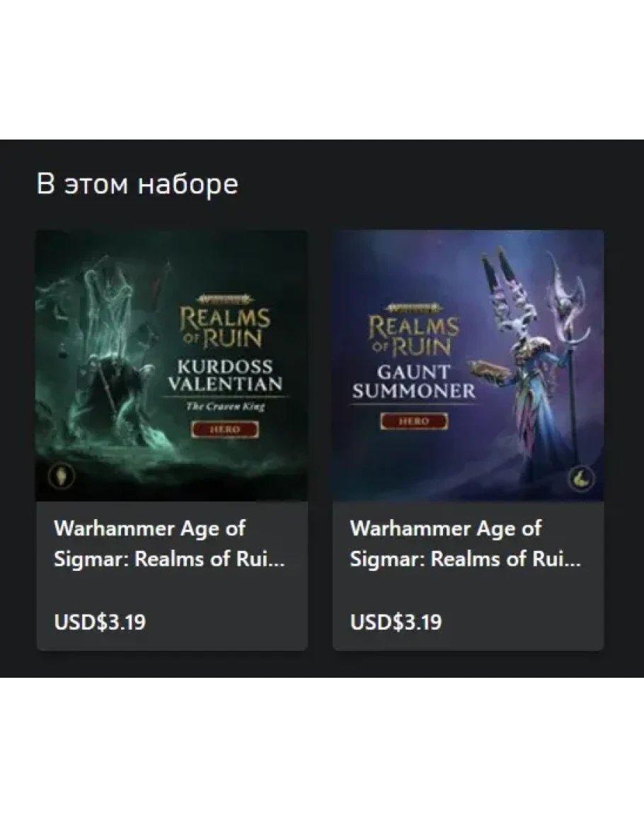Click the Age of Sigmar emblem above green card logo
This screenshot has height=818, width=644.
pos(225,300)
